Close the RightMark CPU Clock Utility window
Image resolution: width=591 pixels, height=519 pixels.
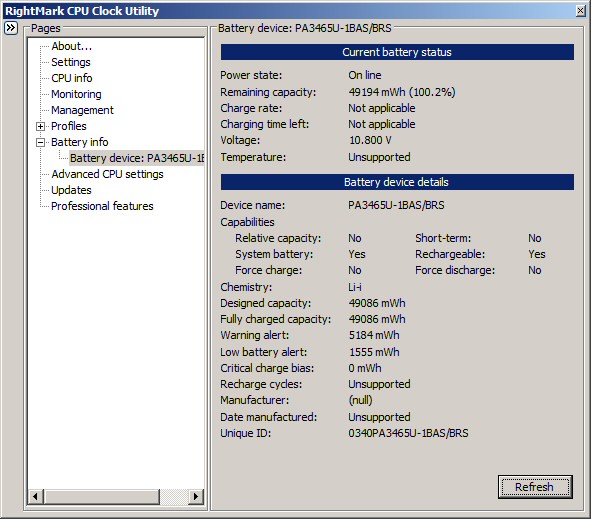pyautogui.click(x=580, y=11)
